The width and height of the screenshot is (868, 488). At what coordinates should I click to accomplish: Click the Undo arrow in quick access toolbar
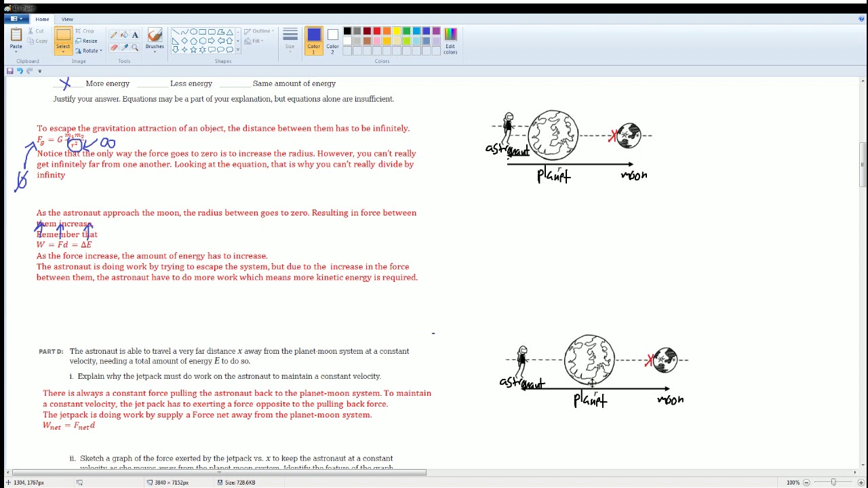point(20,70)
